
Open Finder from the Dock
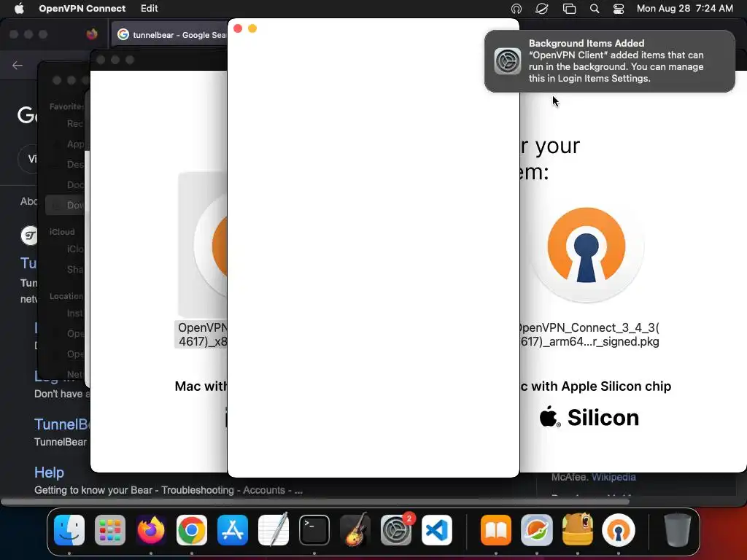coord(69,530)
